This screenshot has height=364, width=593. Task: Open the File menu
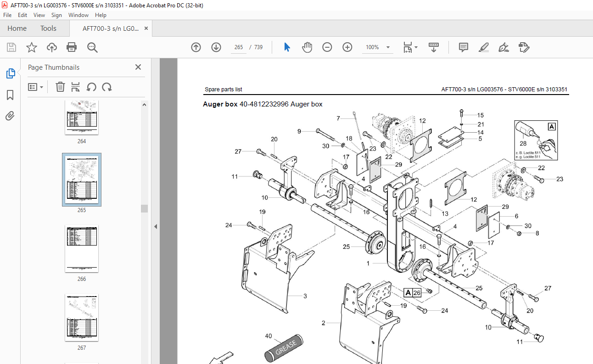[7, 15]
